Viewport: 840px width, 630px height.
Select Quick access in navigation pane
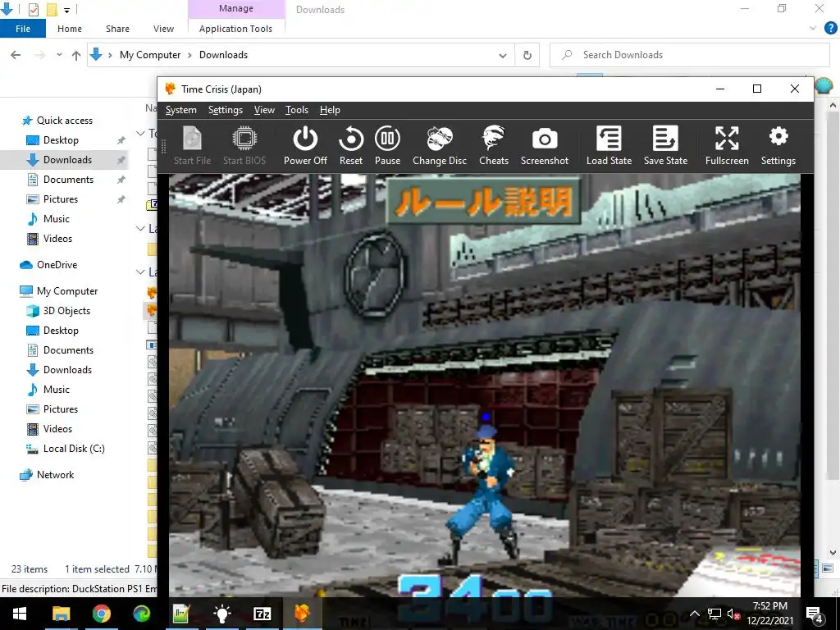pyautogui.click(x=64, y=121)
